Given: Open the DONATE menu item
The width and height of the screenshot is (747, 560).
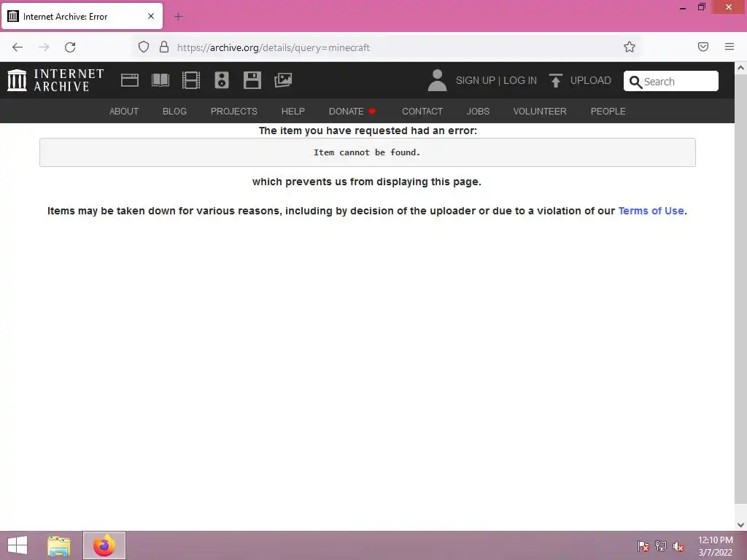Looking at the screenshot, I should pyautogui.click(x=352, y=112).
